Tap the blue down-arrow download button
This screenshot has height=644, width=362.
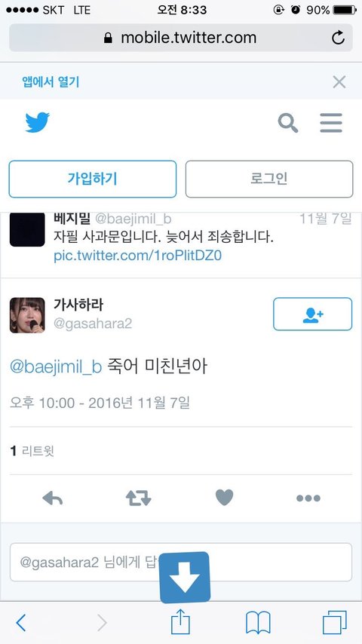(x=185, y=578)
